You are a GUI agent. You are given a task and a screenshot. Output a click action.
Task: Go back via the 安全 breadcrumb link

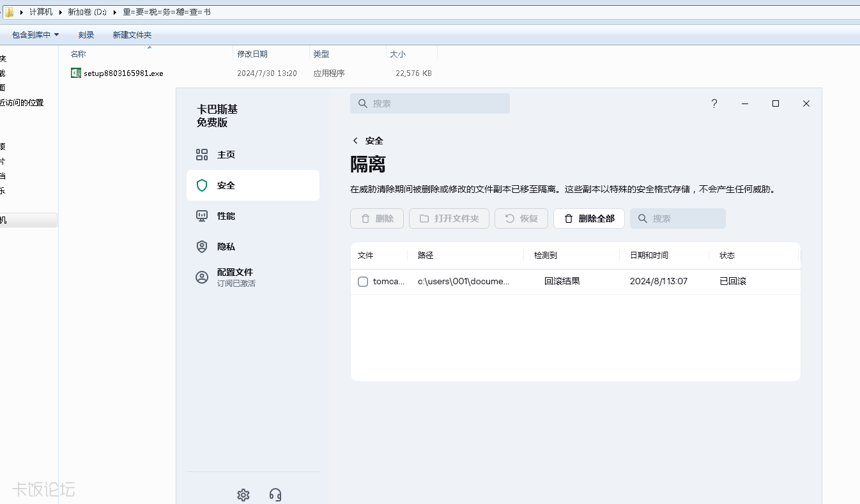(374, 141)
